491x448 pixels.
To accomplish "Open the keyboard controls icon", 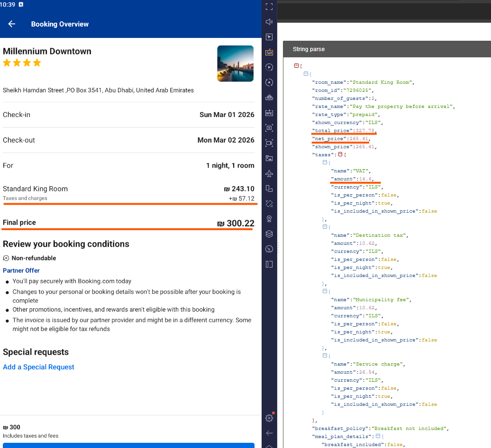I will tap(269, 52).
